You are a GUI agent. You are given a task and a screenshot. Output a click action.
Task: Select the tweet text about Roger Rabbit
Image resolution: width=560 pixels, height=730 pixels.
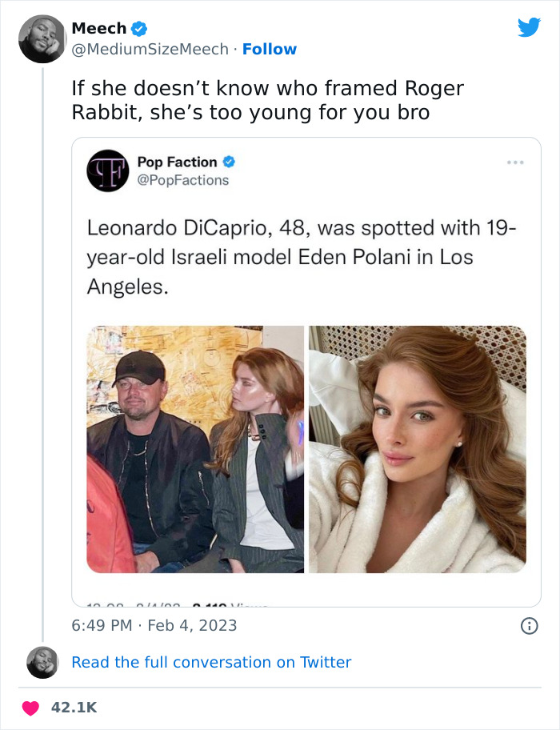tap(268, 99)
